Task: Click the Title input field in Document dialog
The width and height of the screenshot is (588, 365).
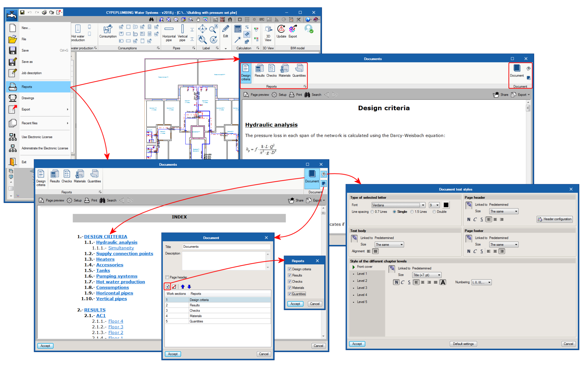Action: 226,246
